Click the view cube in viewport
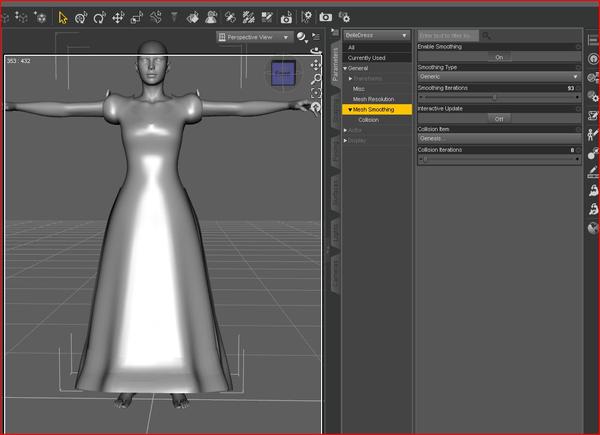 [283, 74]
